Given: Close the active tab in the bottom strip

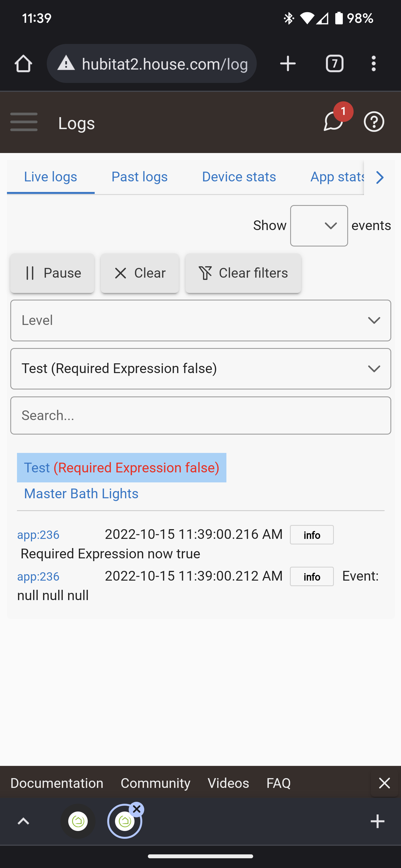Looking at the screenshot, I should coord(136,809).
